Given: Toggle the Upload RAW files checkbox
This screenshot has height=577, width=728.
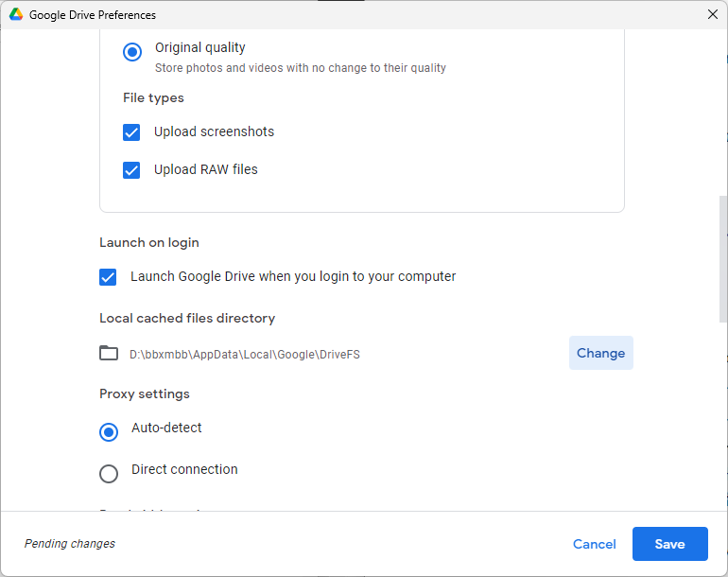Looking at the screenshot, I should (131, 170).
